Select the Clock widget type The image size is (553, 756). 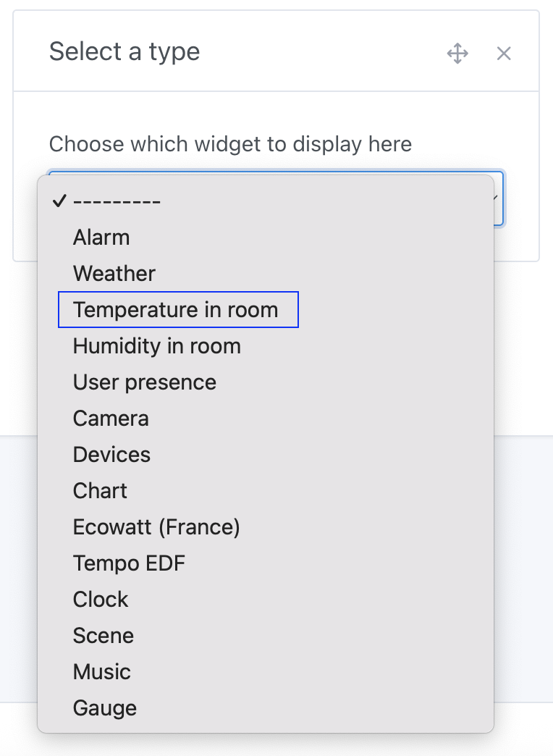[x=100, y=599]
